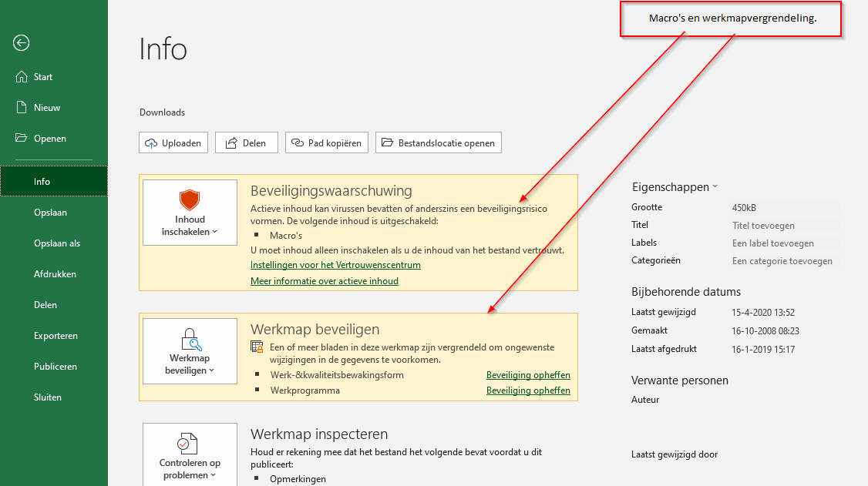Viewport: 868px width, 486px height.
Task: Go back using the circled arrow icon
Action: (x=21, y=42)
